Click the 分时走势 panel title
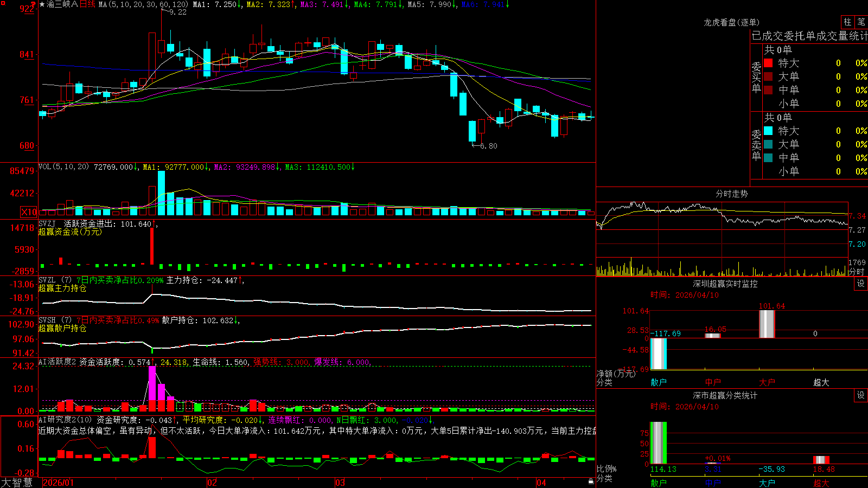The height and width of the screenshot is (488, 868). [732, 194]
